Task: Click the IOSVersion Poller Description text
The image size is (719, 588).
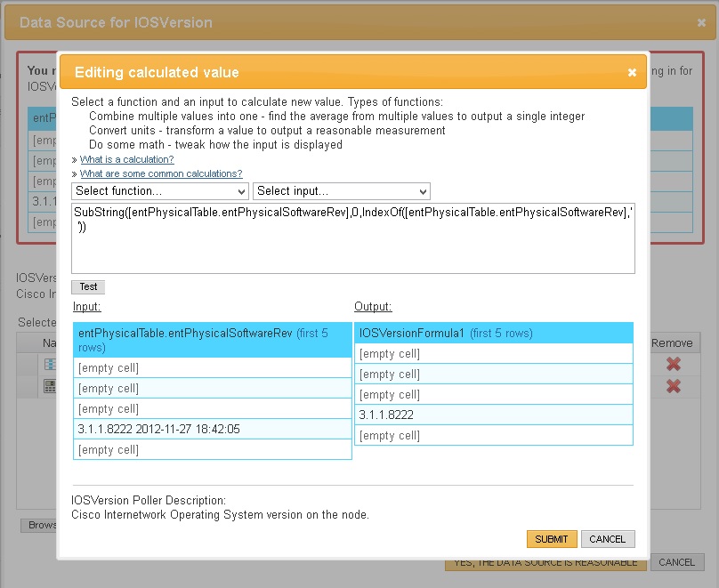Action: click(x=149, y=501)
